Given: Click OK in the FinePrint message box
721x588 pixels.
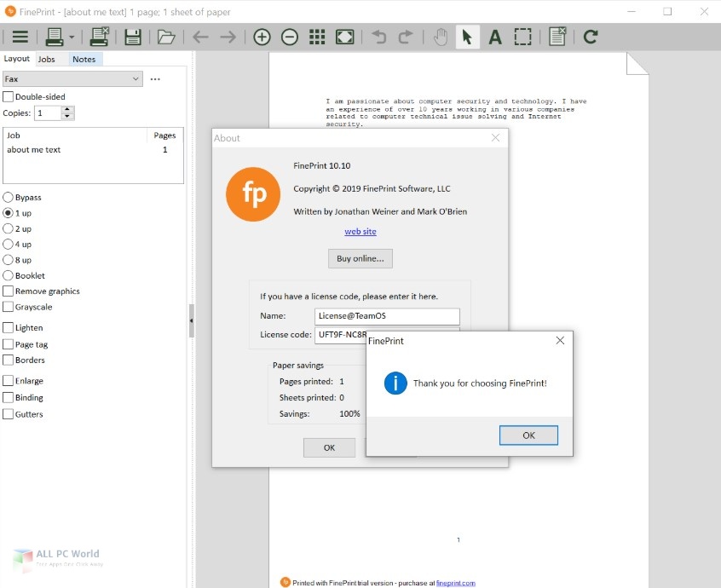Looking at the screenshot, I should (528, 435).
